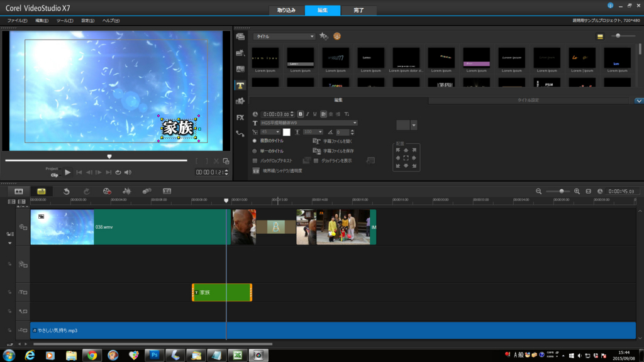The height and width of the screenshot is (362, 644).
Task: Open the Transition library (AB icon)
Action: pos(240,69)
